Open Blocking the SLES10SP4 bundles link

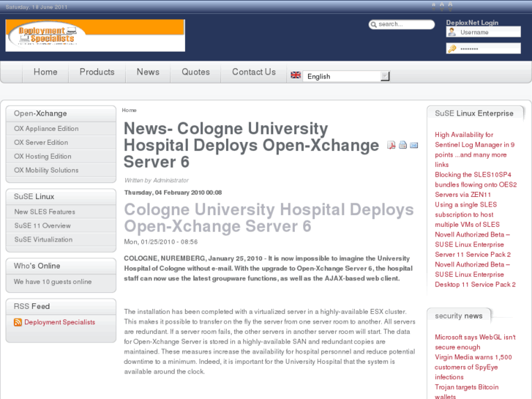click(476, 184)
